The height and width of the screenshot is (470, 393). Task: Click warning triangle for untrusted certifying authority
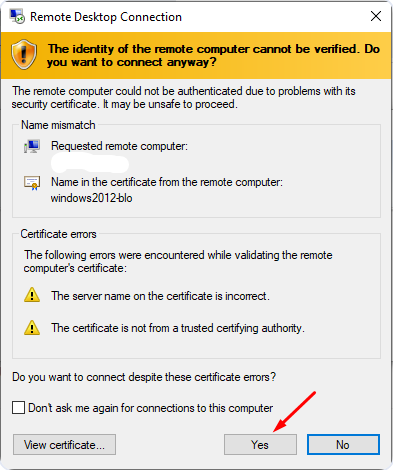[x=32, y=327]
